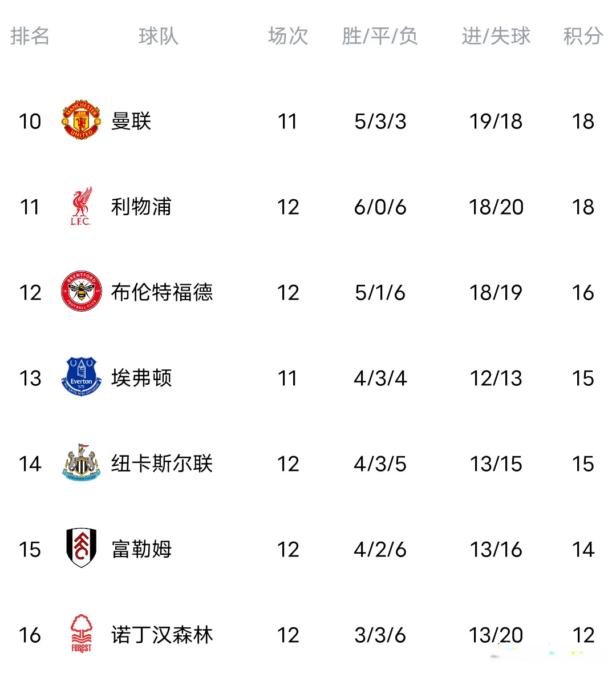
Task: Tap the 进/失球 column header
Action: click(496, 36)
